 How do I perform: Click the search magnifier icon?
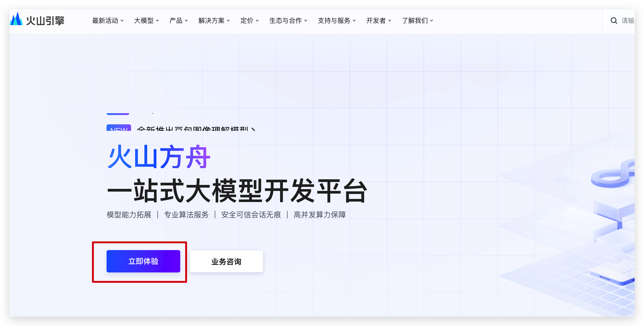[614, 21]
